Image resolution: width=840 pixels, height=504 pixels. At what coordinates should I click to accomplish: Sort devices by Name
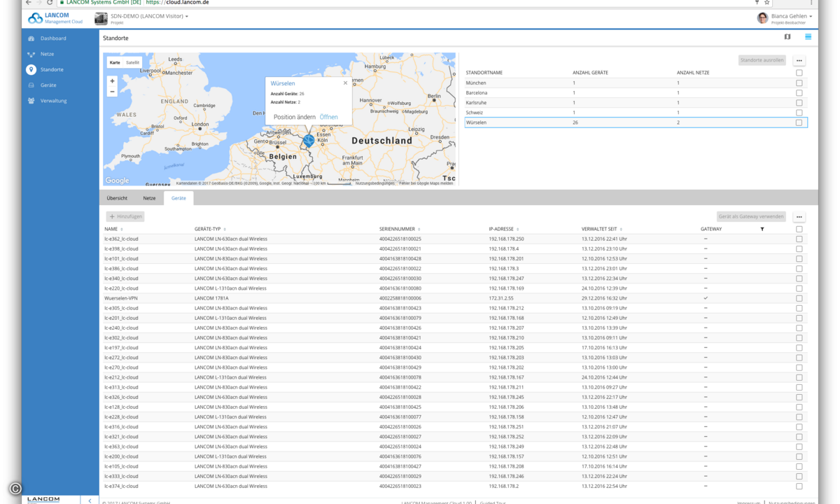point(113,230)
